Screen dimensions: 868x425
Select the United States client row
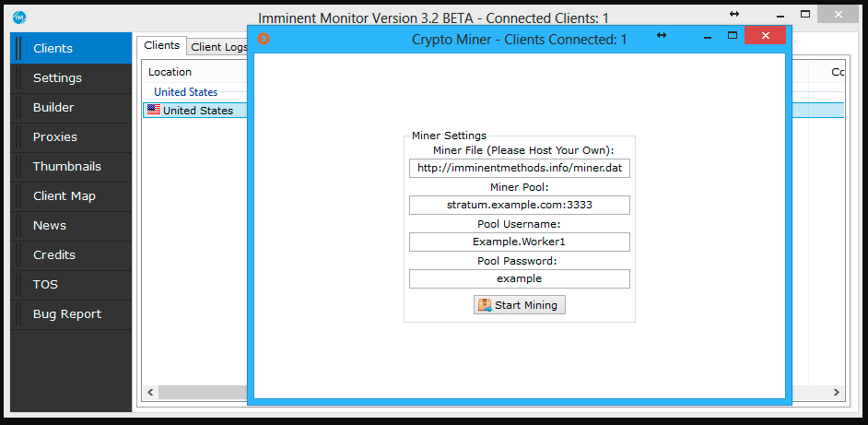tap(194, 111)
